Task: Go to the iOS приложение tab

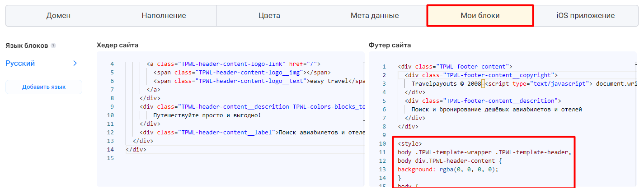Action: pos(585,16)
